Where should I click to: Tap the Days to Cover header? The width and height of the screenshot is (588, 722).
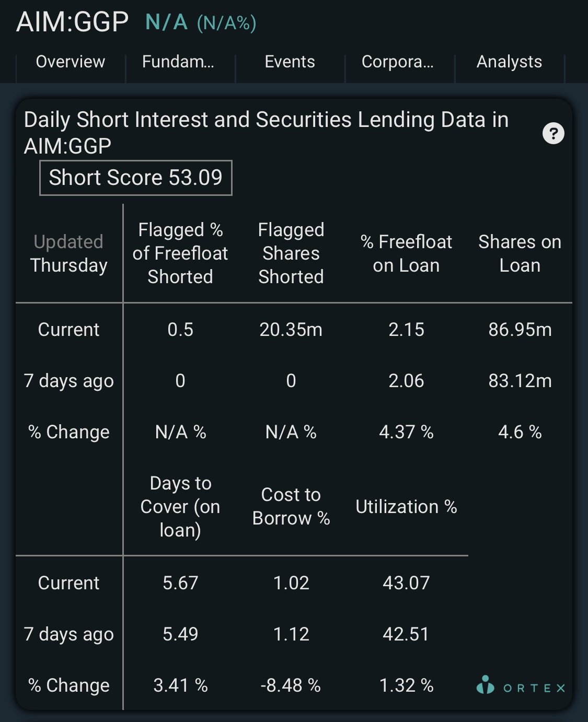[180, 507]
